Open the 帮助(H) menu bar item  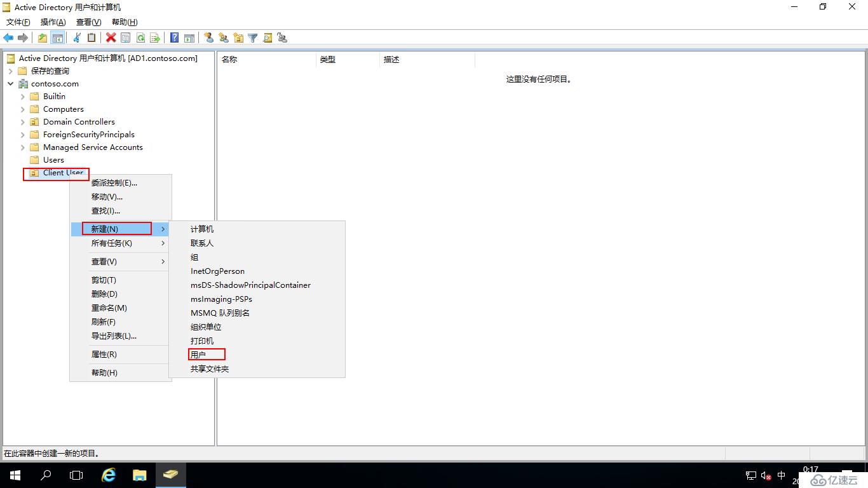tap(125, 22)
